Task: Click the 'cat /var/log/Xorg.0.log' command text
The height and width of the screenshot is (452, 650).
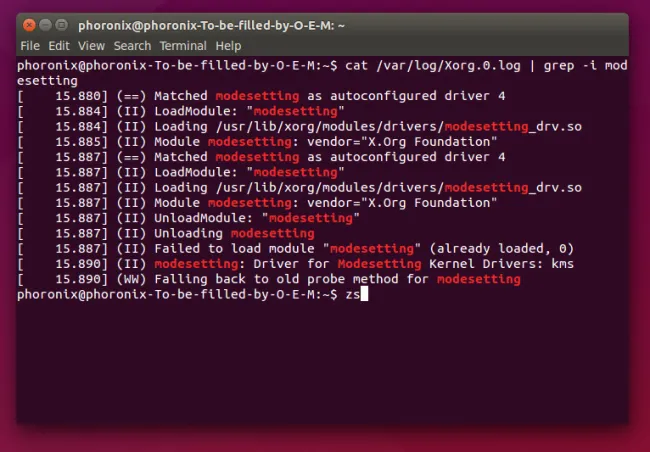Action: pos(433,66)
